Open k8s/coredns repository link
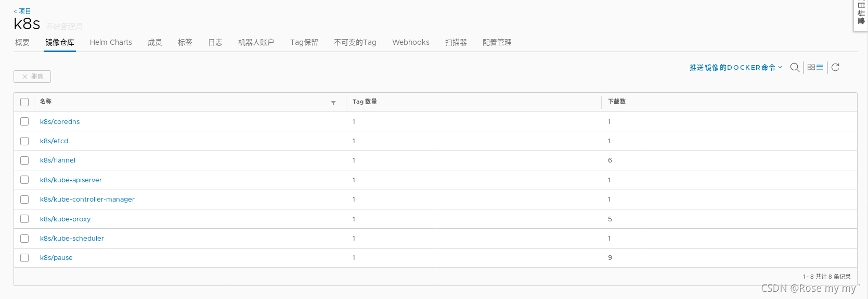868x299 pixels. click(x=60, y=122)
